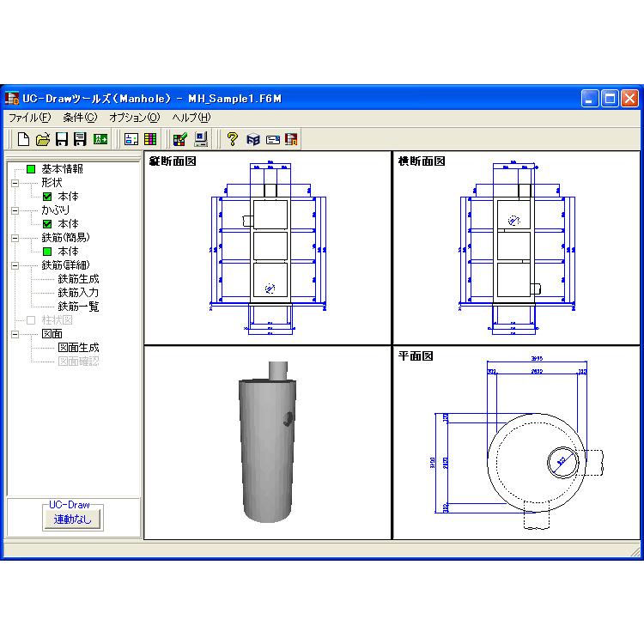Image resolution: width=644 pixels, height=644 pixels.
Task: Click the colored grid toolbar icon
Action: [x=150, y=139]
